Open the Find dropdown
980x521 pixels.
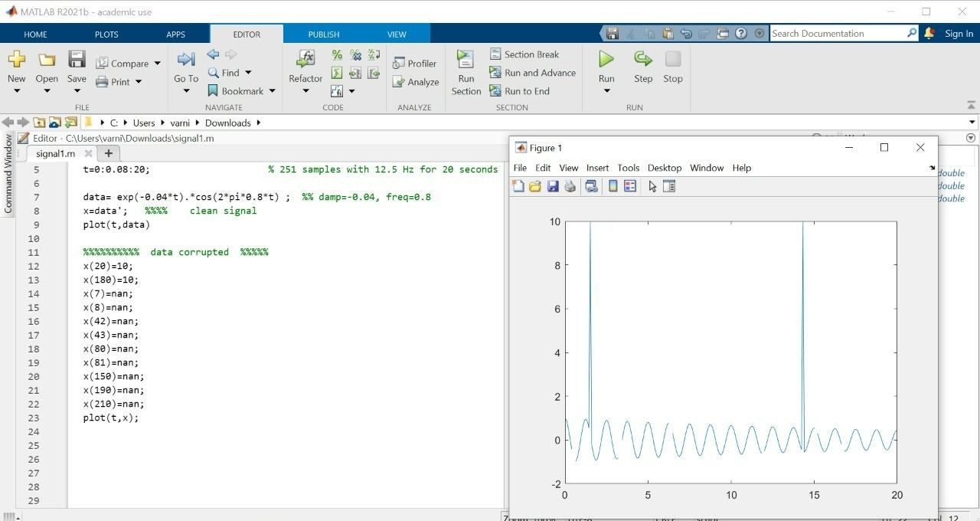pos(247,72)
